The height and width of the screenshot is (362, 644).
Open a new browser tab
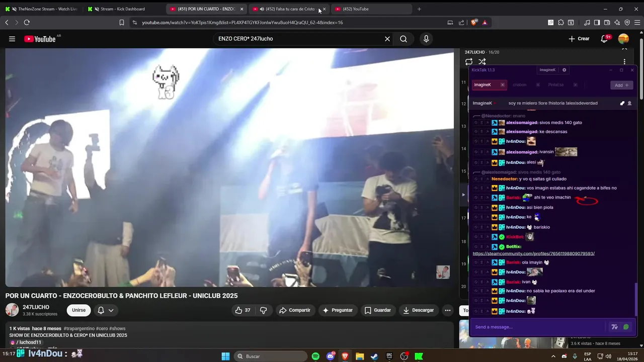coord(419,9)
